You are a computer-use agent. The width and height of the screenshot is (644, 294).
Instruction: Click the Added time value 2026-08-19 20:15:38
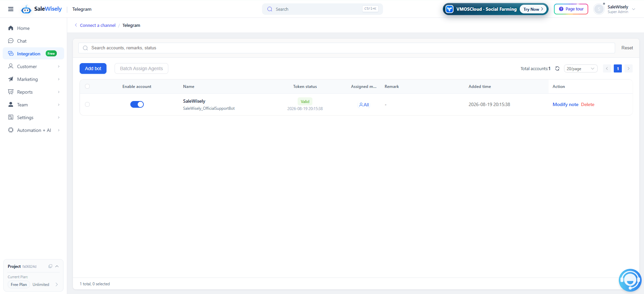489,104
